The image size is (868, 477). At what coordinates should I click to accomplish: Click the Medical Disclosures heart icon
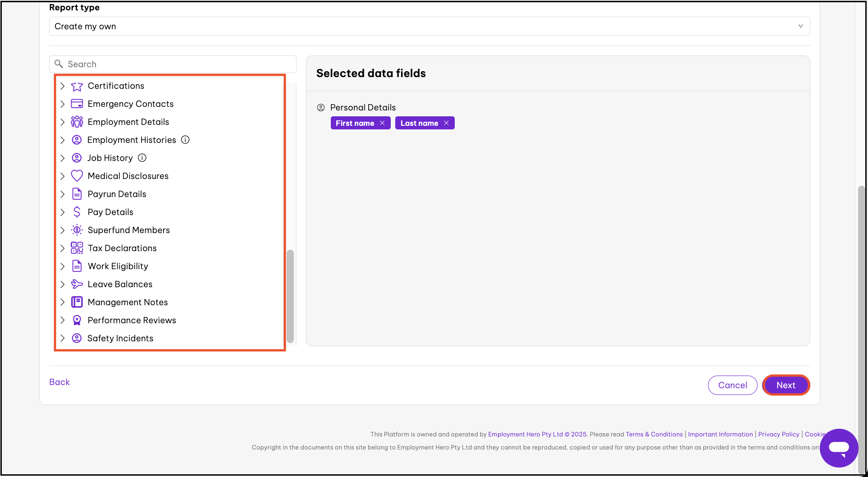click(x=77, y=176)
